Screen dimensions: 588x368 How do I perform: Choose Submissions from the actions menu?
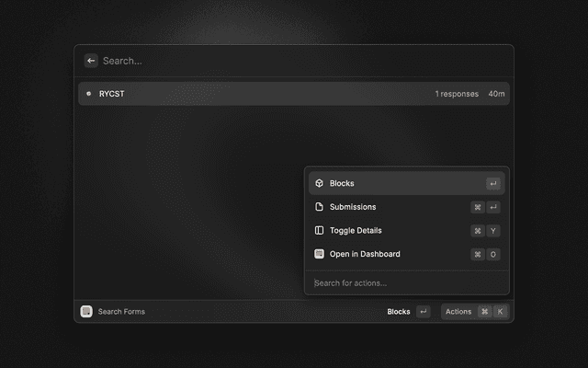point(386,207)
